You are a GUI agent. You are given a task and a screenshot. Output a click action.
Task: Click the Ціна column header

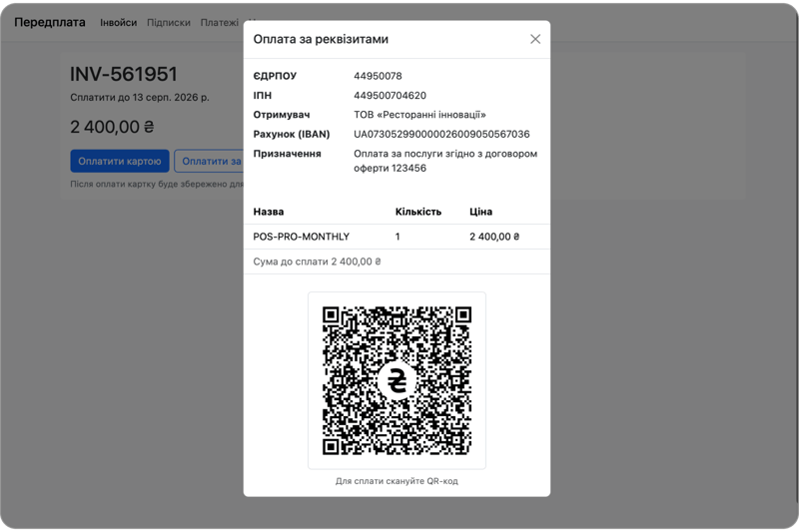pyautogui.click(x=481, y=212)
